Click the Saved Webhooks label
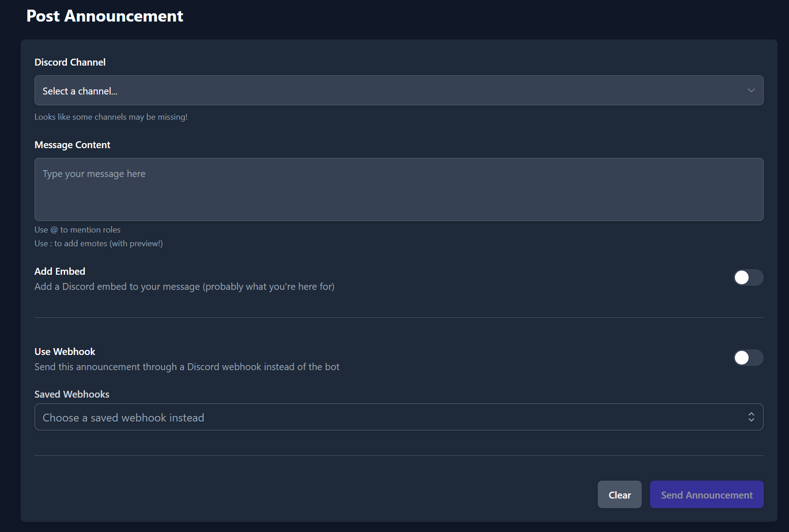789x532 pixels. pyautogui.click(x=72, y=394)
